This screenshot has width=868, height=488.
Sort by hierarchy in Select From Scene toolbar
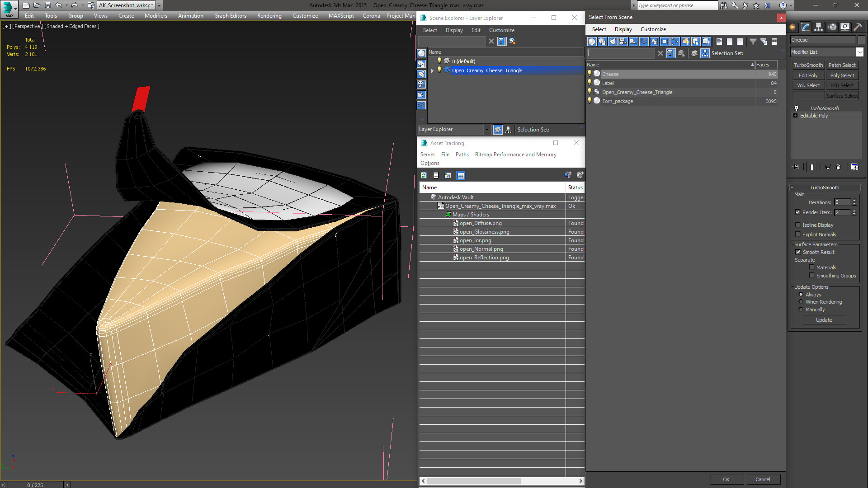pyautogui.click(x=705, y=53)
